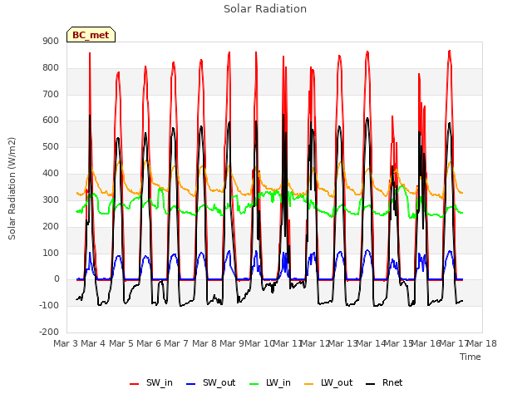Image resolution: width=532 pixels, height=399 pixels.
Task: Click the red SW_in legend line swatch
Action: pos(135,384)
